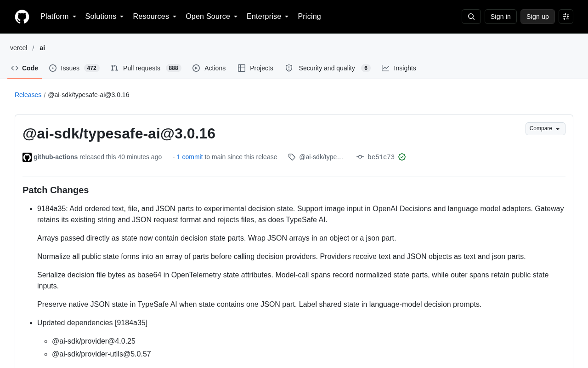Expand the Resources menu
This screenshot has height=368, width=588.
(155, 17)
